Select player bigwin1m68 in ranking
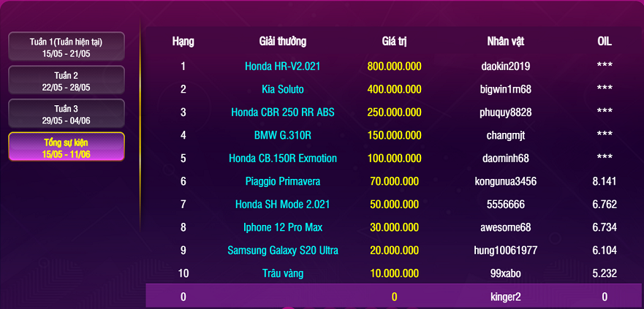The width and height of the screenshot is (644, 309). [506, 89]
